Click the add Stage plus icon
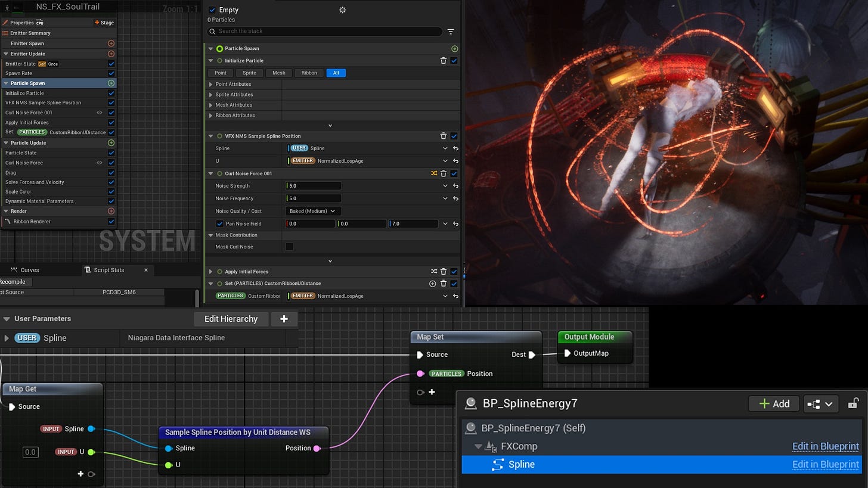Screen dimensions: 868x488 [97, 23]
